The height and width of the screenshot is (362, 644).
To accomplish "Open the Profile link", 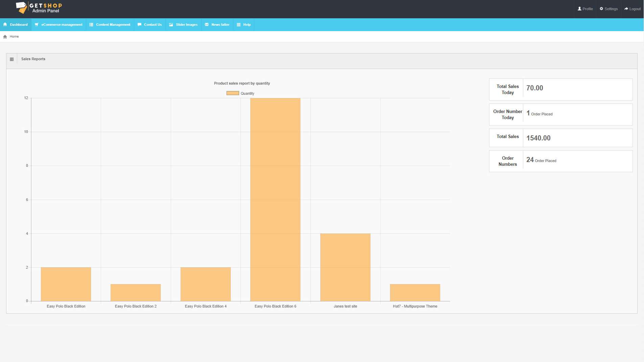I will tap(585, 9).
